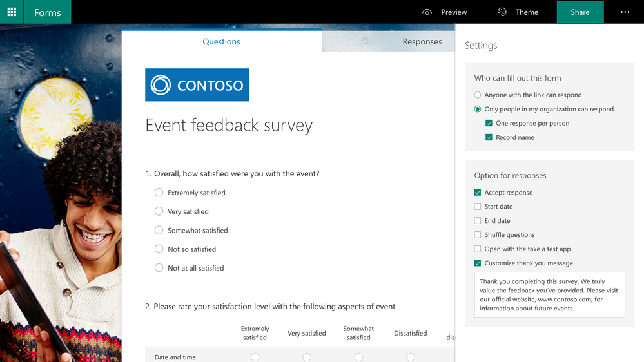Choose Not at all satisfied option

[x=159, y=268]
